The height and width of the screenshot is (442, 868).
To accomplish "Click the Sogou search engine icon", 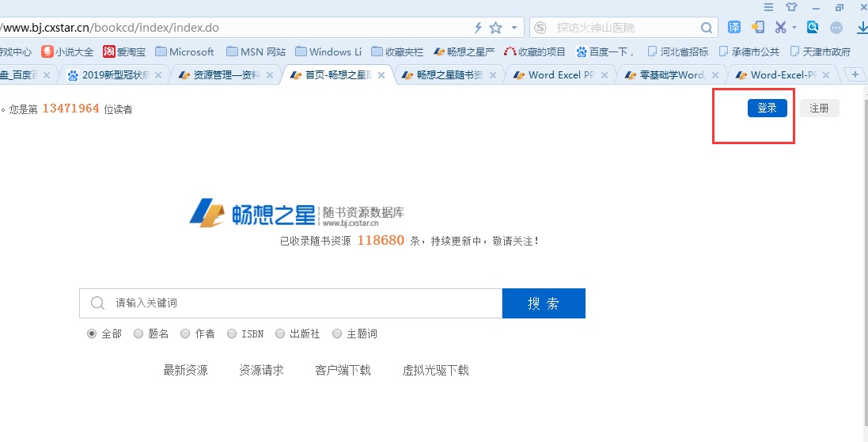I will (540, 28).
